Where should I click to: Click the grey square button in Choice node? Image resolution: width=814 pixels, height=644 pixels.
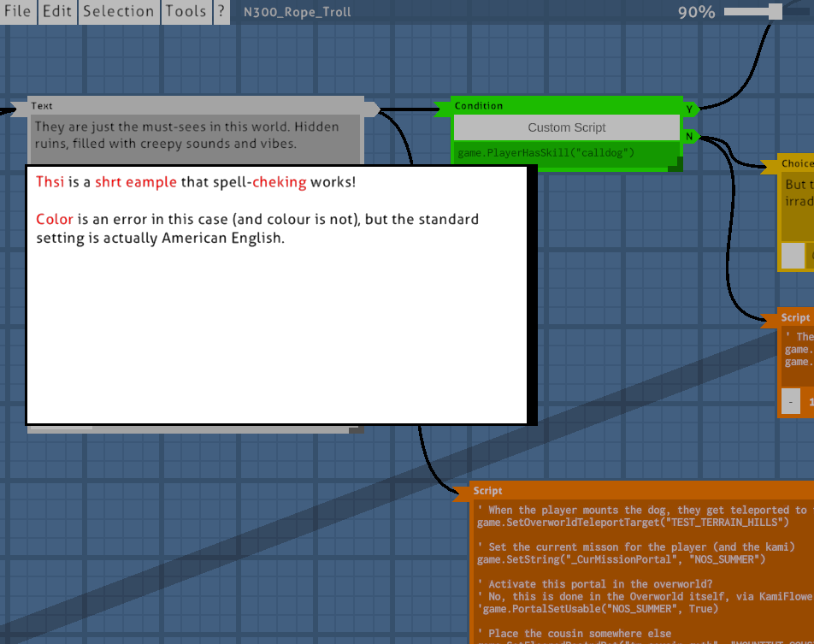793,256
